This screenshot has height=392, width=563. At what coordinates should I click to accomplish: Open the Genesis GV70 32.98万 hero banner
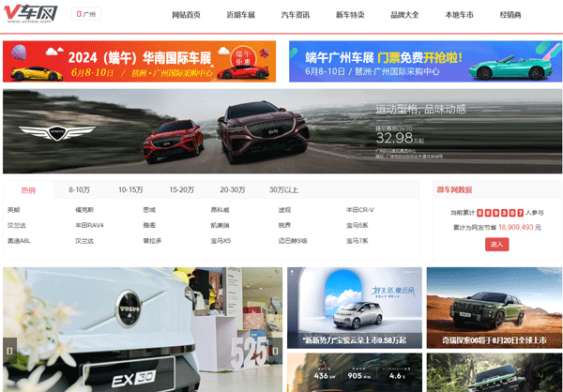pos(282,131)
